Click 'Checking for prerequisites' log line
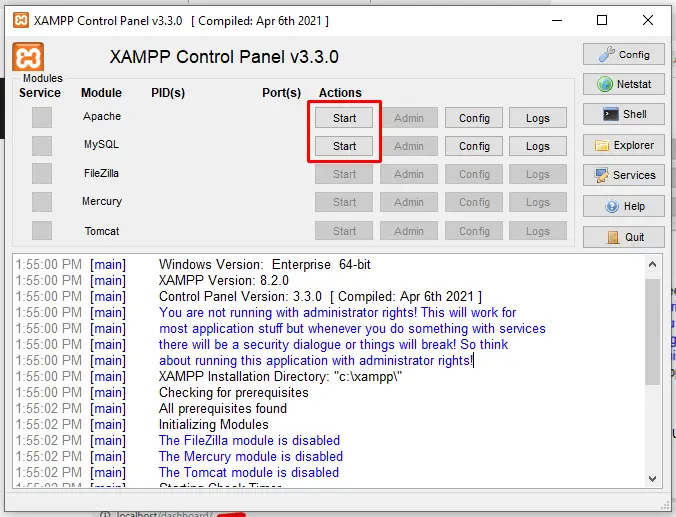 234,392
